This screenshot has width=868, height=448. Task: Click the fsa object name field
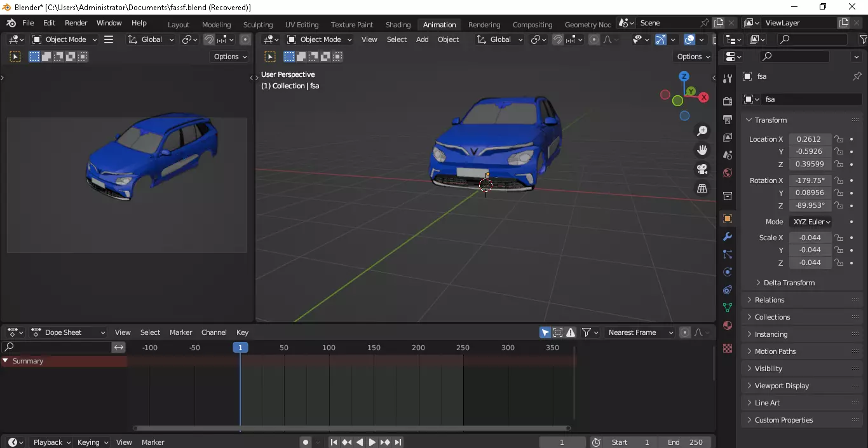click(810, 99)
